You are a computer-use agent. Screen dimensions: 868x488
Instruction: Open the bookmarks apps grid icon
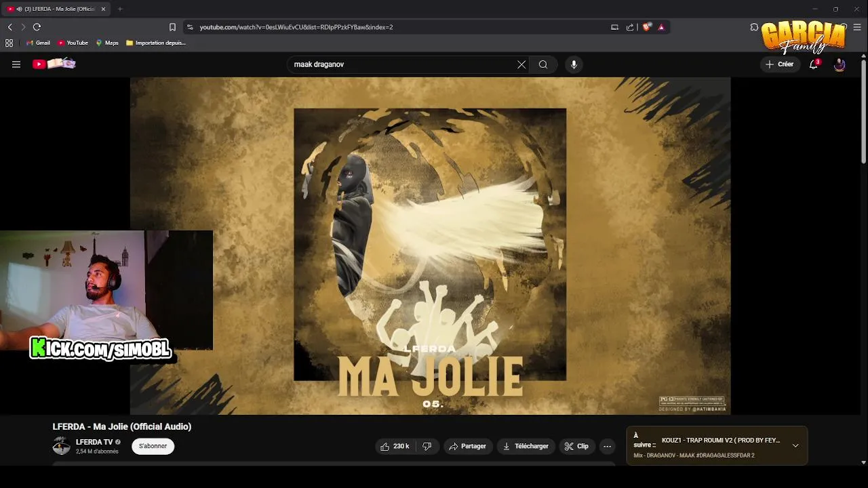(x=9, y=43)
